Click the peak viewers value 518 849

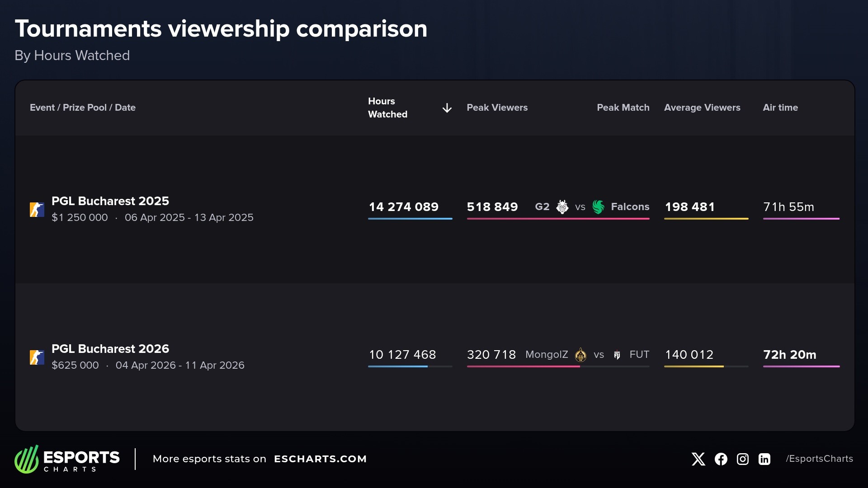pyautogui.click(x=492, y=207)
